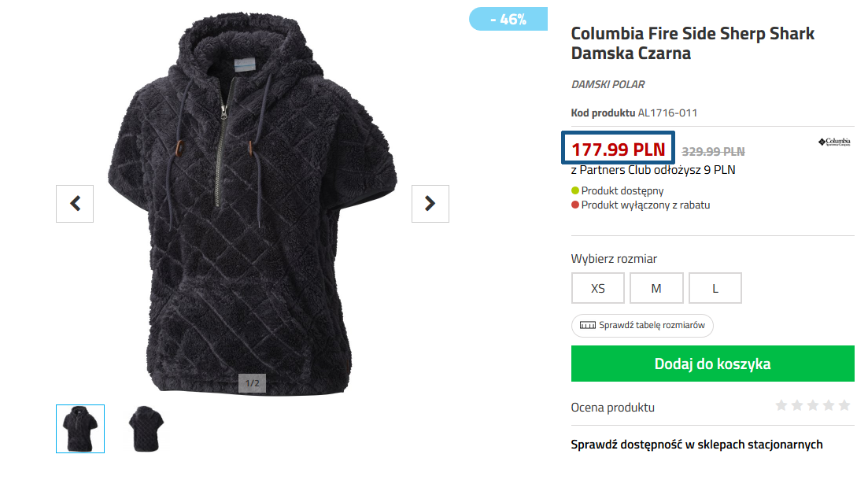Select size XS

pyautogui.click(x=598, y=288)
